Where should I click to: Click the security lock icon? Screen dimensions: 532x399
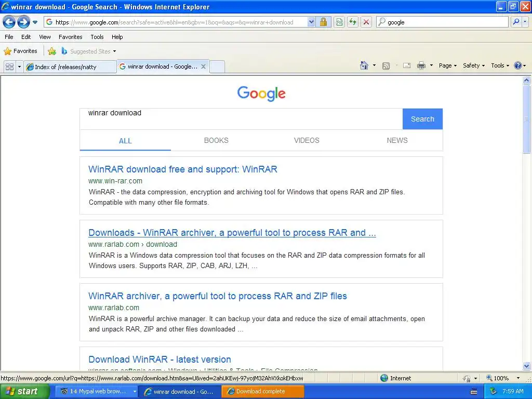pos(323,22)
